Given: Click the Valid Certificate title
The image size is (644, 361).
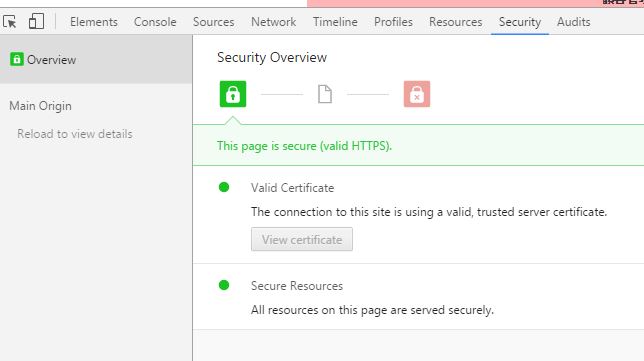Looking at the screenshot, I should (x=292, y=188).
